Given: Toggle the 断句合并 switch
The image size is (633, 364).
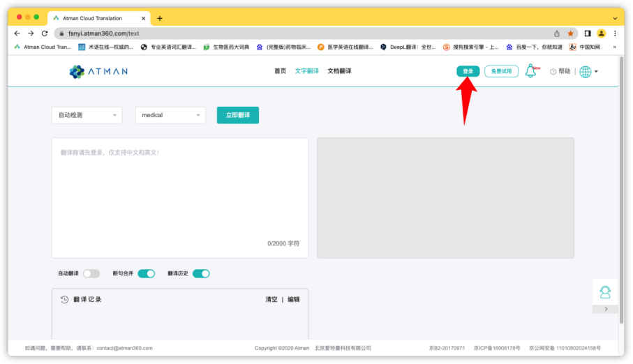Looking at the screenshot, I should coord(146,273).
